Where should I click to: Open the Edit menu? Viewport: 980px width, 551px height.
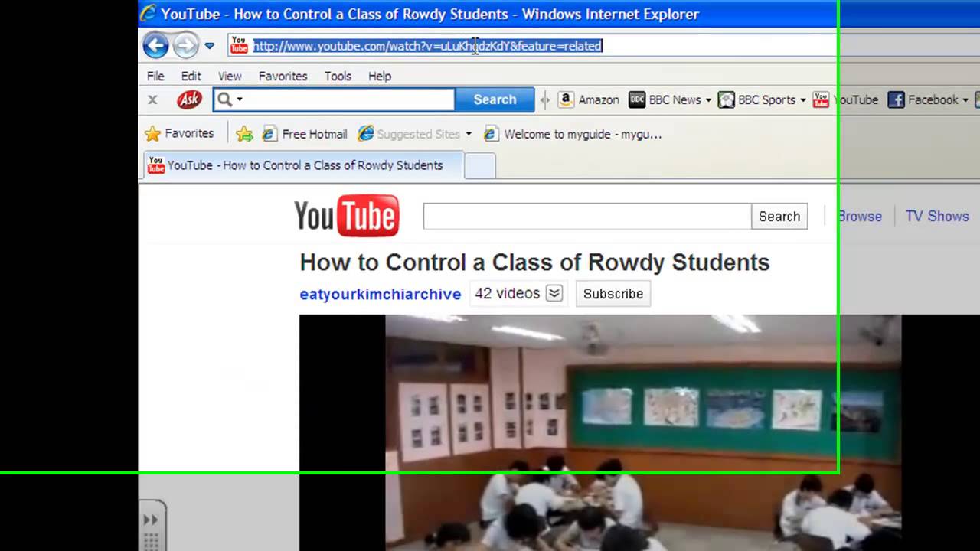click(x=191, y=76)
